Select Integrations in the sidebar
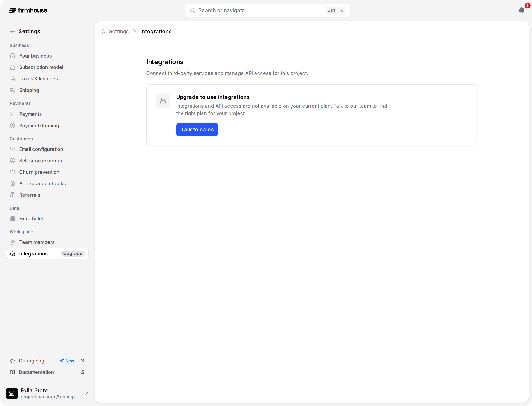The height and width of the screenshot is (406, 532). click(47, 254)
